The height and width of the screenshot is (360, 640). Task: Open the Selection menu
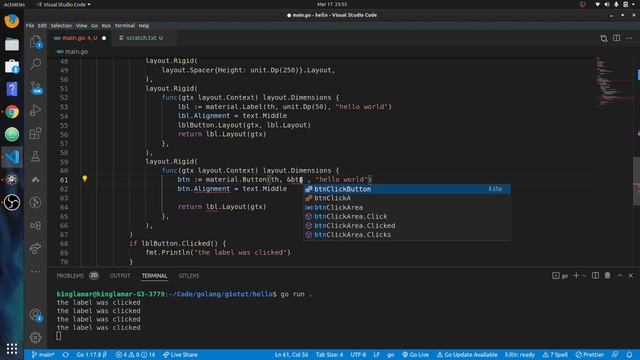(x=61, y=26)
